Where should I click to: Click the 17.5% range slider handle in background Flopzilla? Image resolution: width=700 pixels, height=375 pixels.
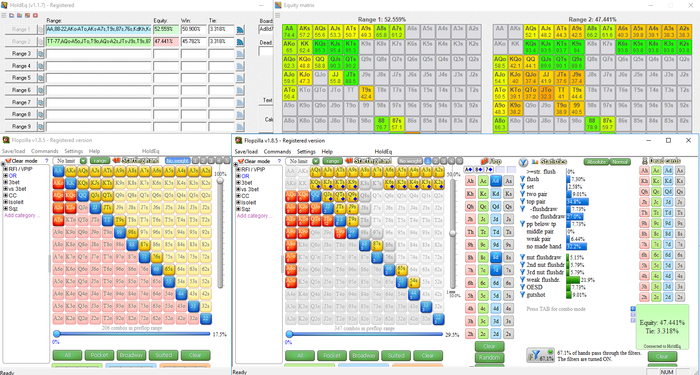point(57,333)
